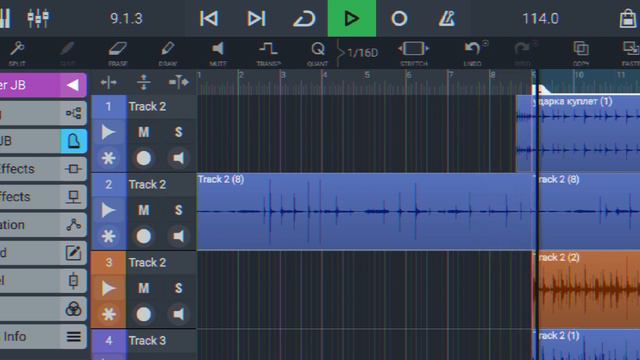This screenshot has width=640, height=360.
Task: Click the vertical zoom icon
Action: [143, 82]
